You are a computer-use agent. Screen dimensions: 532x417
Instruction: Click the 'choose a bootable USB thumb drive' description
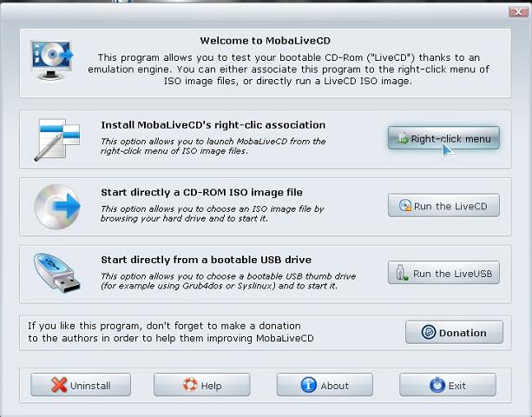coord(228,281)
